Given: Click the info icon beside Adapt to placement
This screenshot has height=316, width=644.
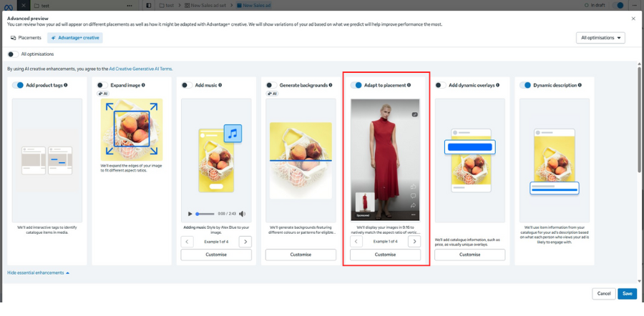Looking at the screenshot, I should coord(409,85).
